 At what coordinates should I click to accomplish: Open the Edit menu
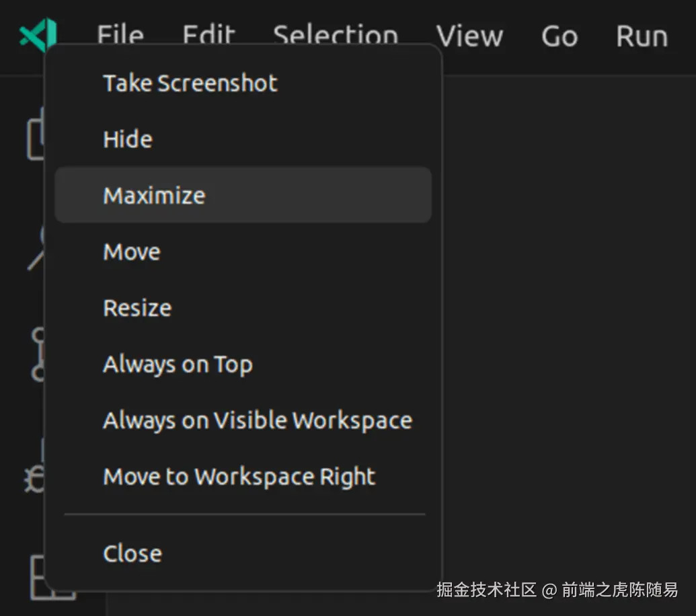coord(208,35)
